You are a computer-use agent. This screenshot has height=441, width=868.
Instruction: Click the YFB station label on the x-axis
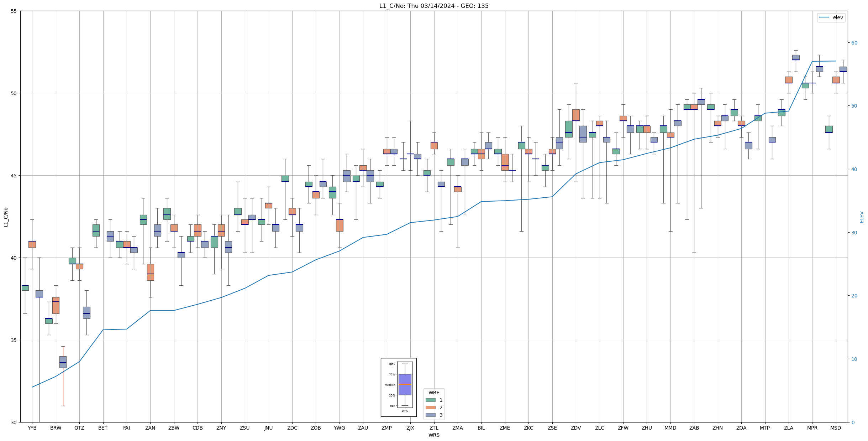click(32, 428)
